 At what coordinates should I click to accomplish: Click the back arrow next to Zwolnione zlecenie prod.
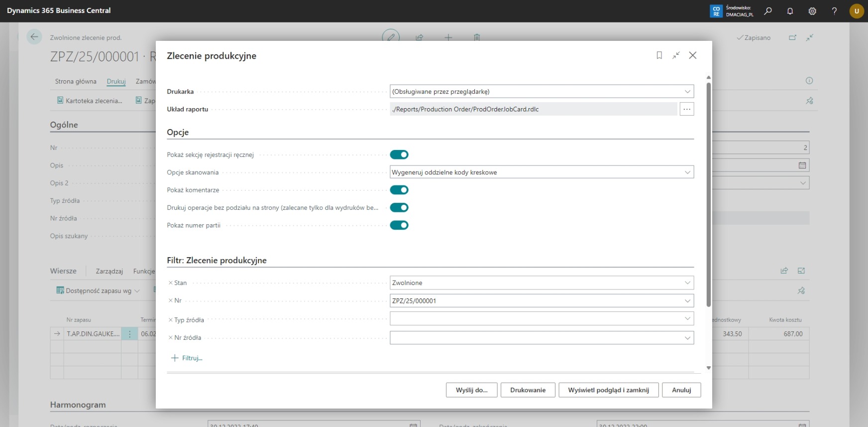click(34, 37)
